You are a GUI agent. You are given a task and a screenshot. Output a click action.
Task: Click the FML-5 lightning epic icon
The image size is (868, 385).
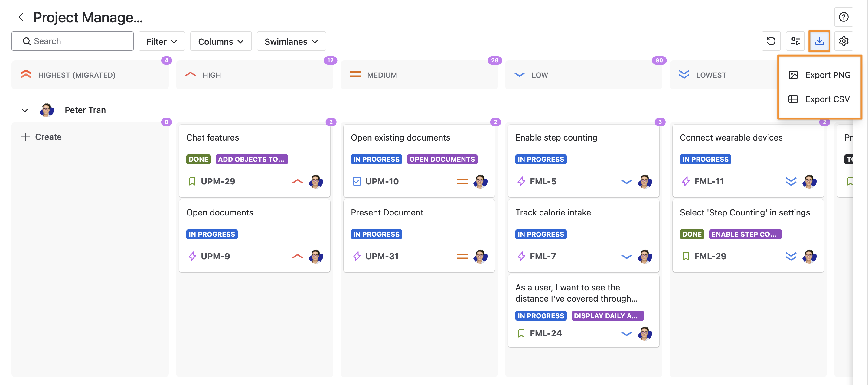[521, 181]
